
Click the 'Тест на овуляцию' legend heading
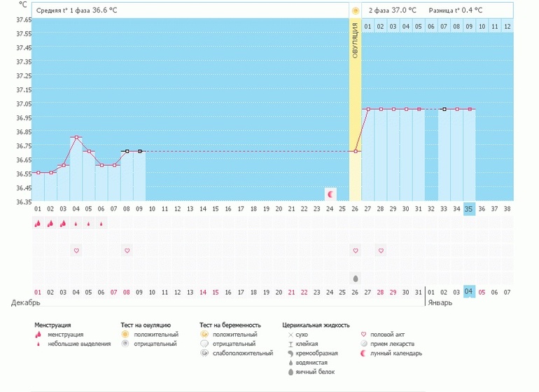pyautogui.click(x=146, y=325)
